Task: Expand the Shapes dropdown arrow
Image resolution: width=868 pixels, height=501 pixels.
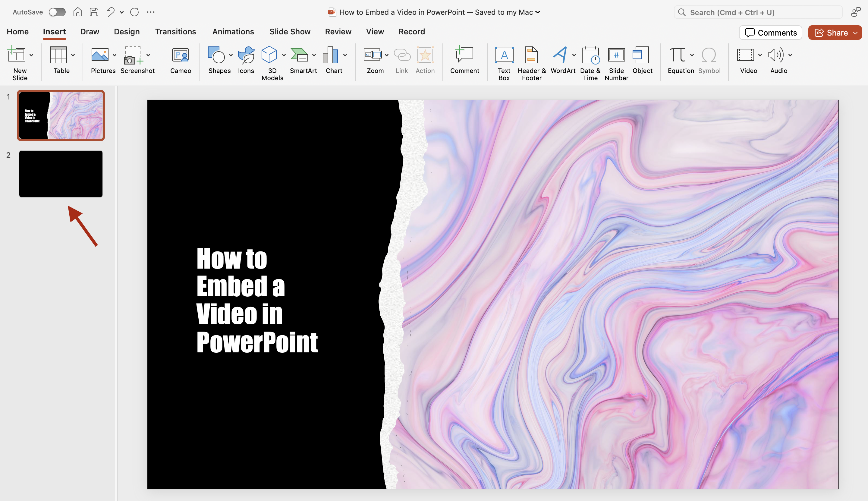Action: point(231,55)
